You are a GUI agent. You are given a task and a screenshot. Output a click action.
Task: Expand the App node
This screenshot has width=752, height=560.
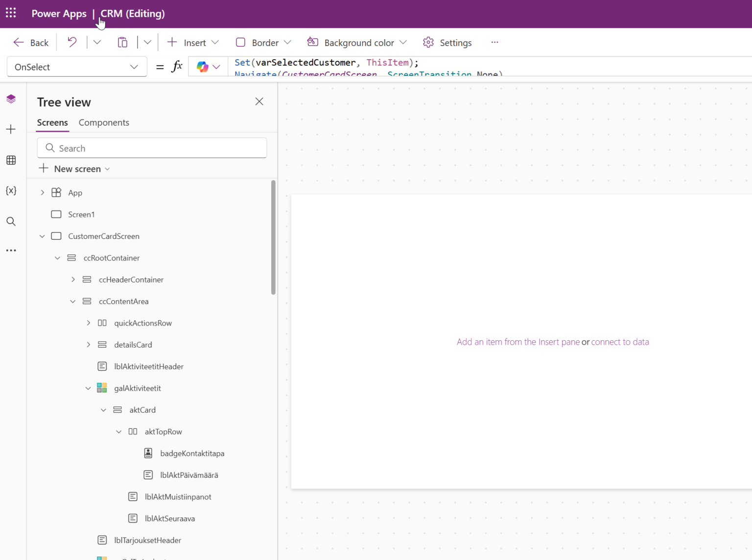click(42, 193)
